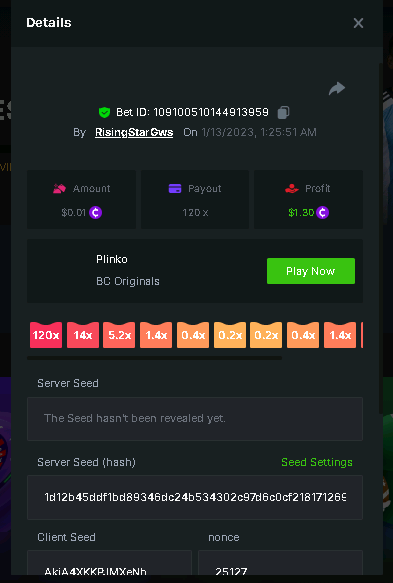Click the share arrow icon
The height and width of the screenshot is (583, 393).
tap(337, 88)
